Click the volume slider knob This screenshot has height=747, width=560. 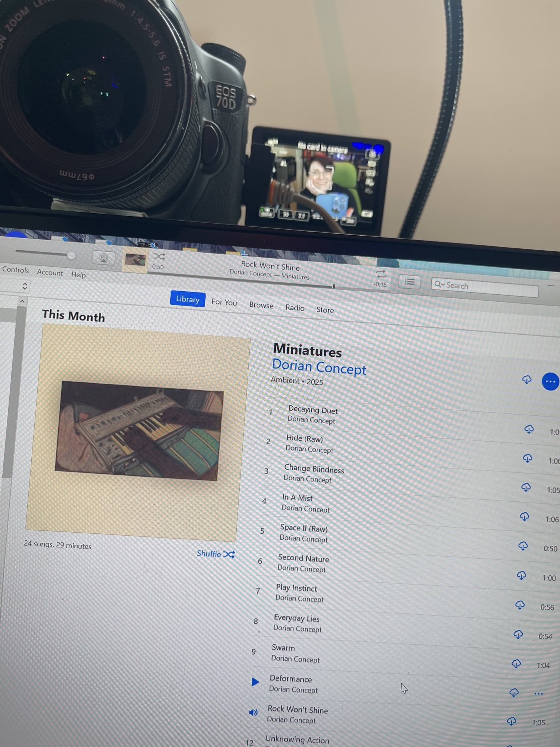tap(71, 255)
